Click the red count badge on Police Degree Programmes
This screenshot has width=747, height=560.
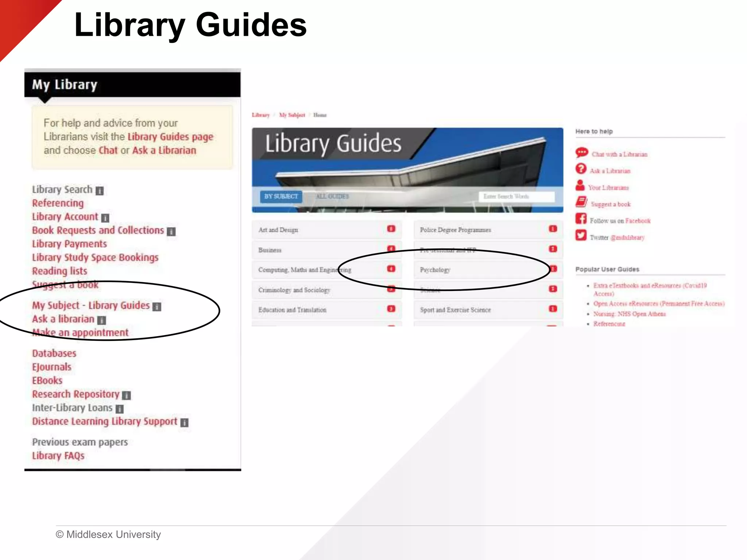tap(553, 229)
